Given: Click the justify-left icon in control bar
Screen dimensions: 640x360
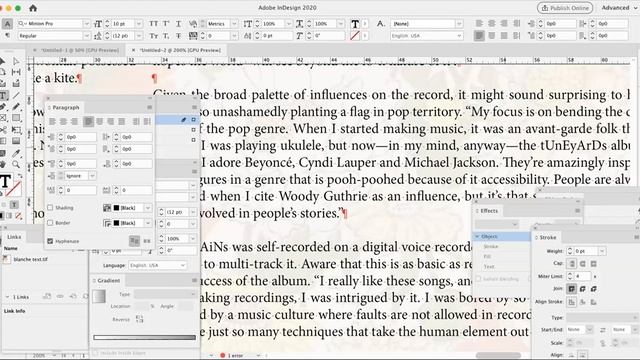Looking at the screenshot, I should point(479,36).
